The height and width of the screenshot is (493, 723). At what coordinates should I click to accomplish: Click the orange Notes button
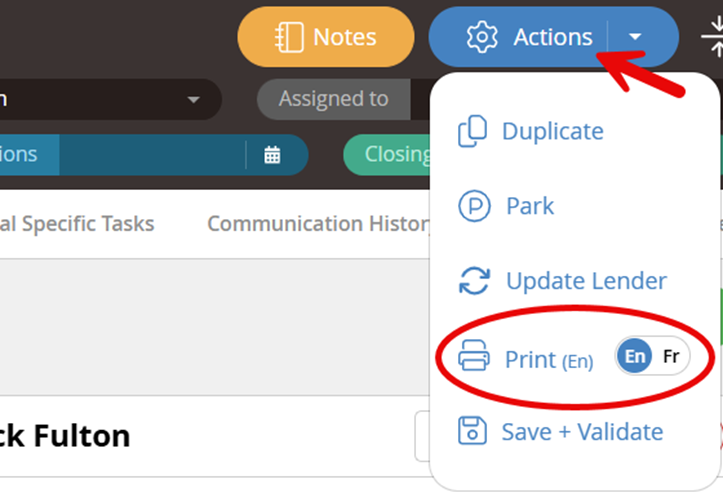pyautogui.click(x=326, y=37)
